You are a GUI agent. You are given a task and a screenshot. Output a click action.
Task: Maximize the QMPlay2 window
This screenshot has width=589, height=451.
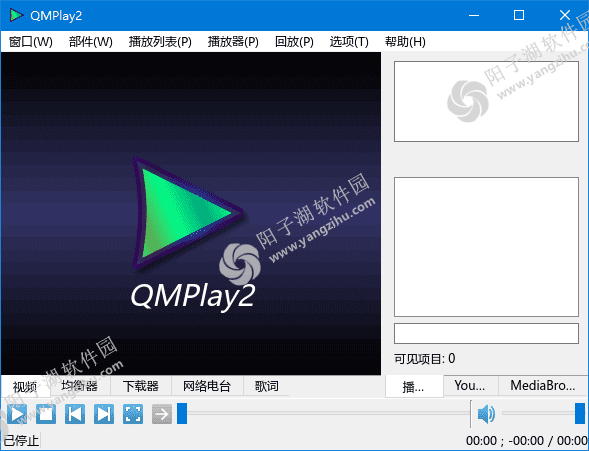[519, 15]
